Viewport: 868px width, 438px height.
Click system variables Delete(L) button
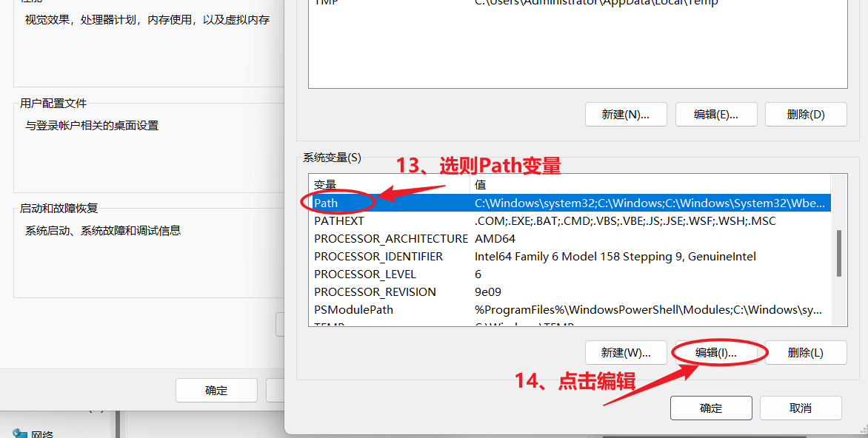pyautogui.click(x=806, y=353)
